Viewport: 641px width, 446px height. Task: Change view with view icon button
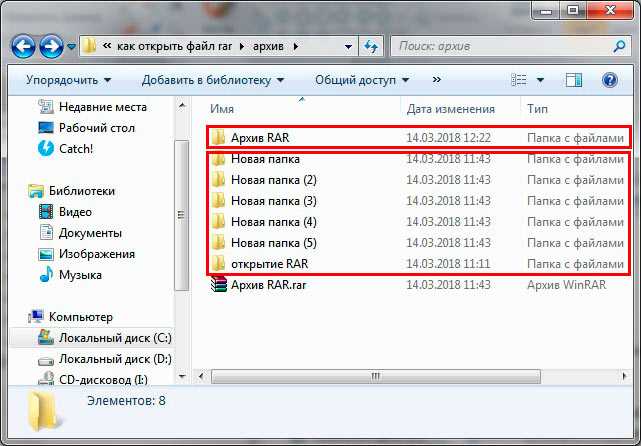coord(519,80)
